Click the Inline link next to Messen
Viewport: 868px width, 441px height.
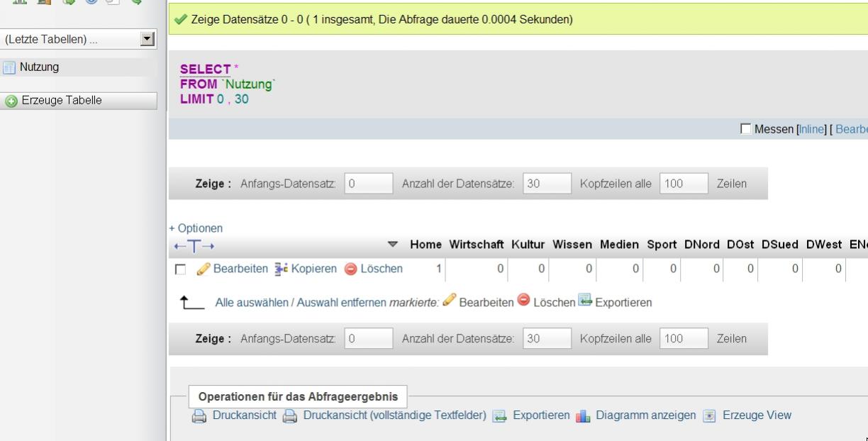pyautogui.click(x=811, y=128)
